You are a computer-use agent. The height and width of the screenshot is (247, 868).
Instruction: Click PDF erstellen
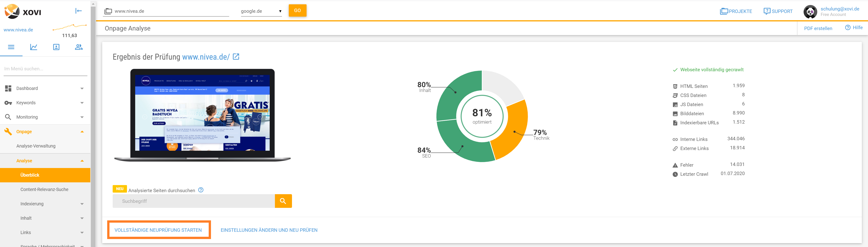[x=818, y=29]
